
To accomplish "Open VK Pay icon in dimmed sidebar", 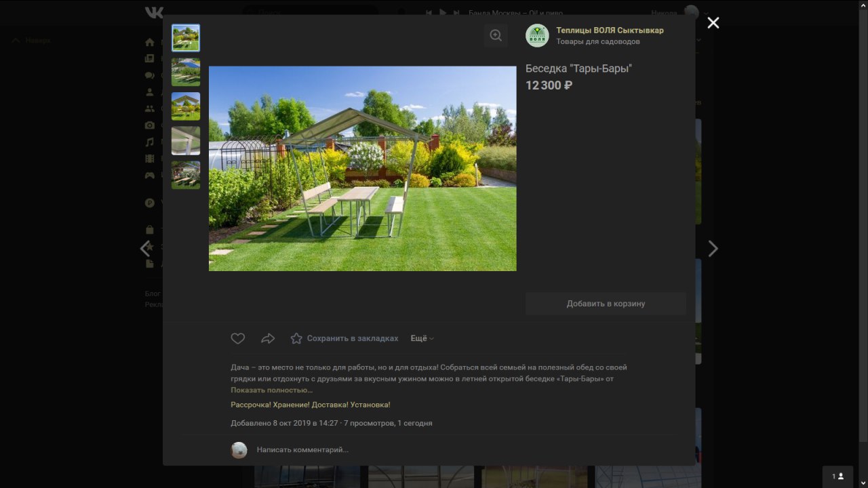I will [x=150, y=203].
